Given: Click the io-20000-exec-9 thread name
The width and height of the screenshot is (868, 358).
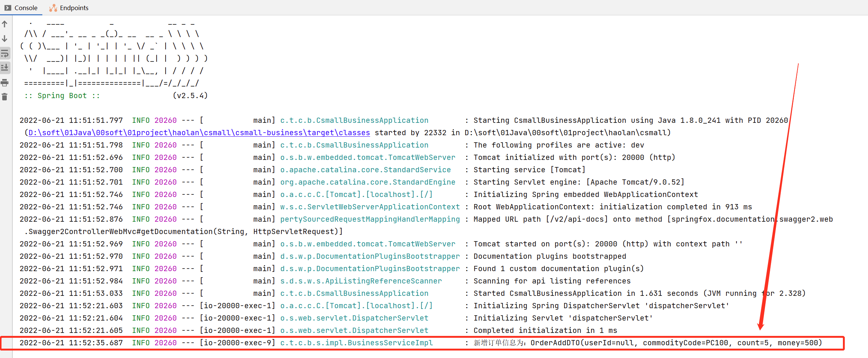Looking at the screenshot, I should (238, 343).
